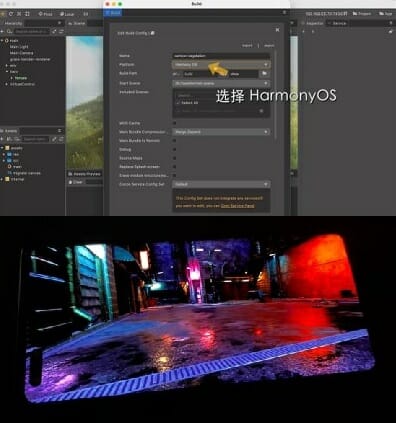Open the Assets panel options menu icon
396x423 pixels.
[x=59, y=131]
